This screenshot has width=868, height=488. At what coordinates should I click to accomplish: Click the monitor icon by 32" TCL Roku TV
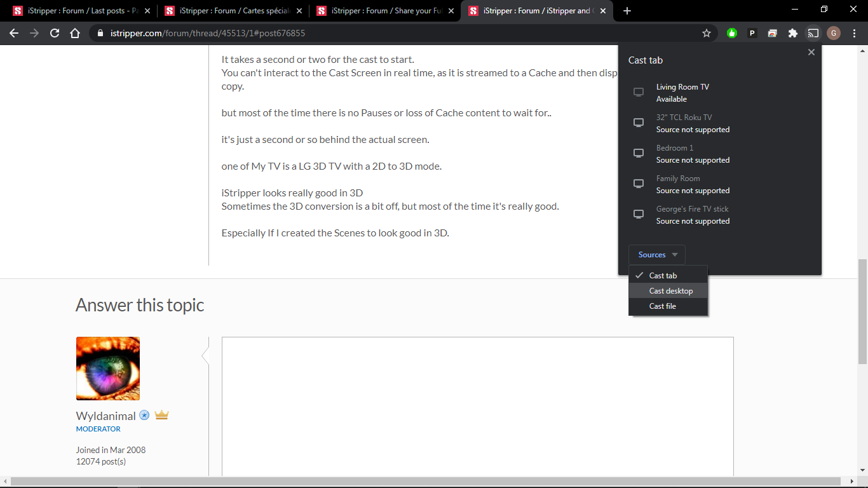639,123
